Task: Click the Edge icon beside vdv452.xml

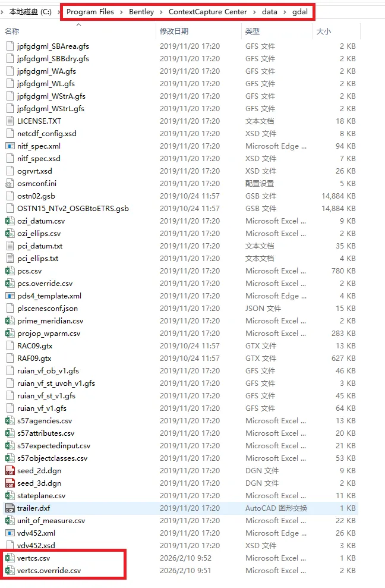Action: [x=10, y=533]
